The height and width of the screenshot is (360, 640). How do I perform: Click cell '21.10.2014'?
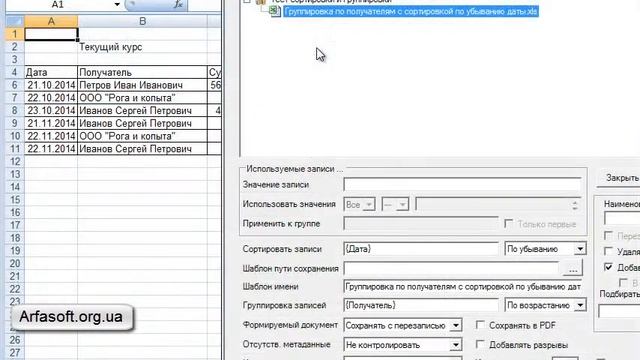coord(51,85)
